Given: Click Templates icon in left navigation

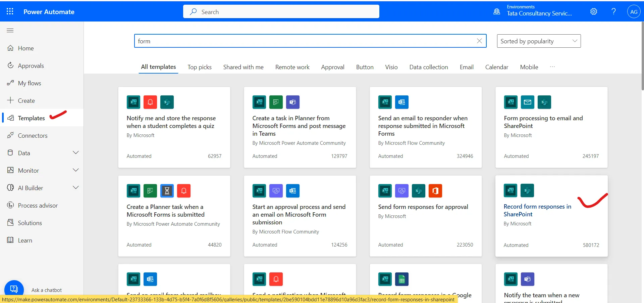Looking at the screenshot, I should point(11,118).
